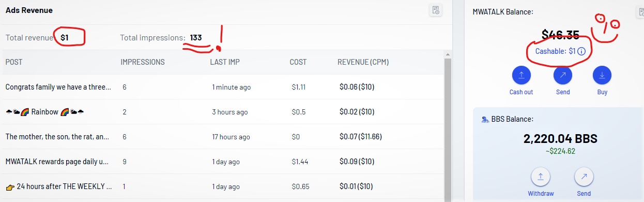Click the MWATALK balance report icon

tap(640, 11)
